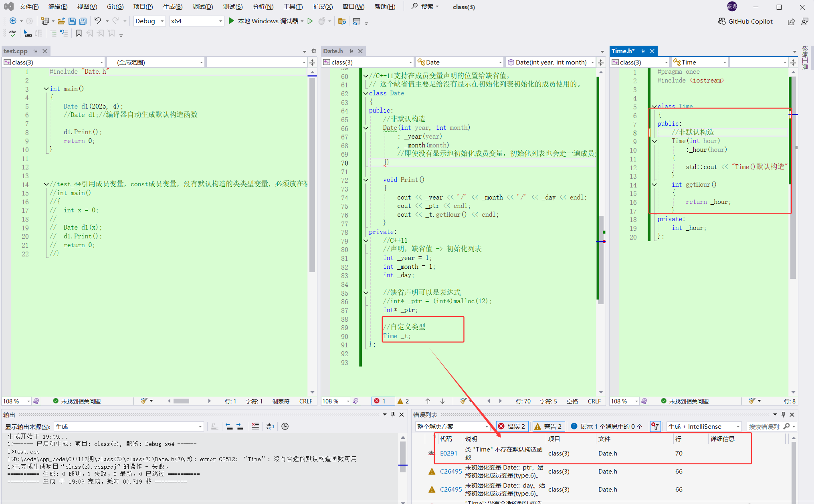Click the output timestamp clock icon

coord(285,426)
